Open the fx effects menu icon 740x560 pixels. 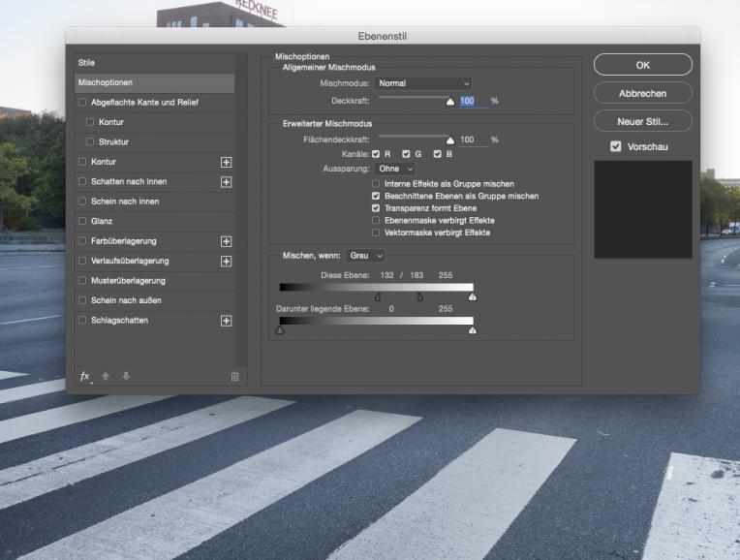85,376
